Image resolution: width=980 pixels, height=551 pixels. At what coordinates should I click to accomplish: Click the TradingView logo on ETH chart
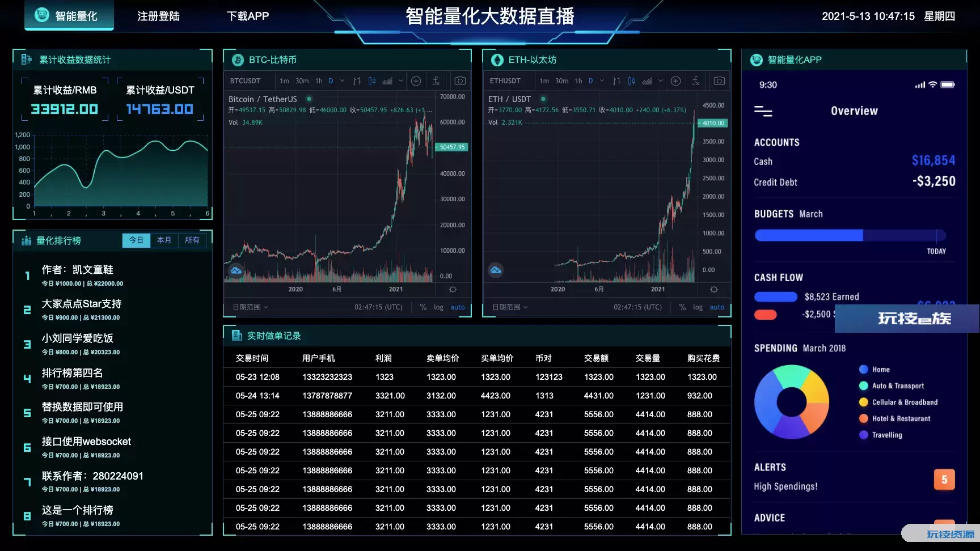496,270
